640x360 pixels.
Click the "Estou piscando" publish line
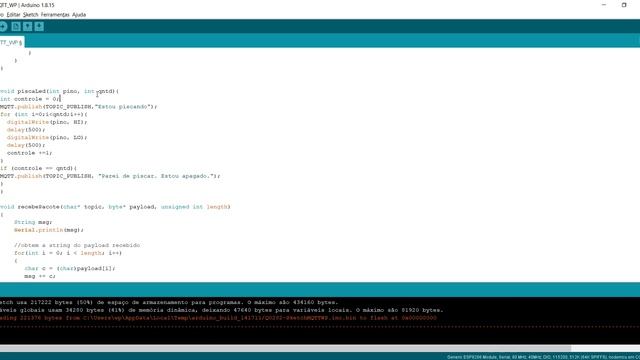pyautogui.click(x=78, y=107)
